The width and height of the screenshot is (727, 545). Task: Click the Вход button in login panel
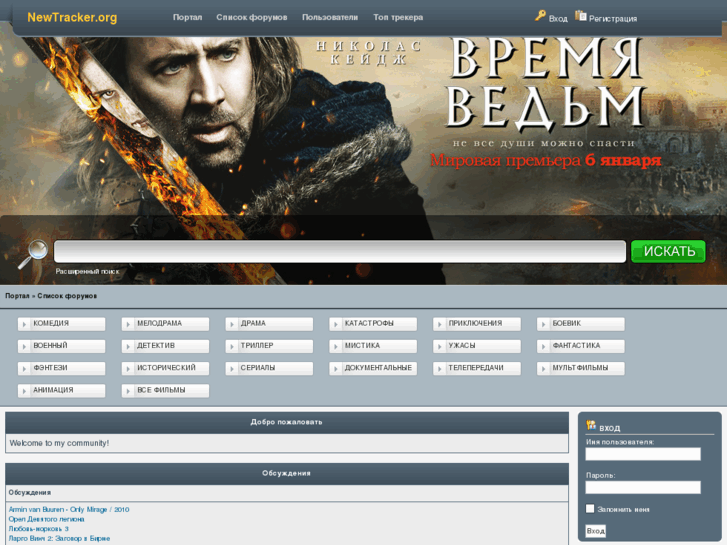click(x=596, y=531)
